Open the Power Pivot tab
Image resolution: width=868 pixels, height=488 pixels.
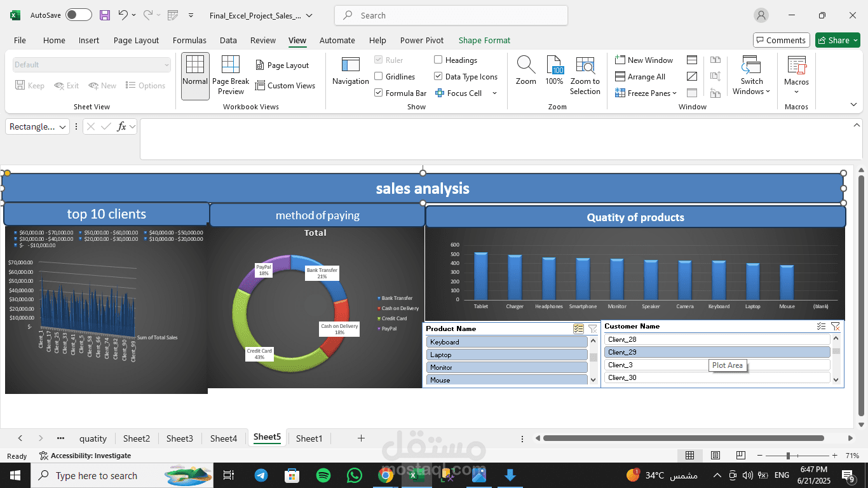pos(422,40)
